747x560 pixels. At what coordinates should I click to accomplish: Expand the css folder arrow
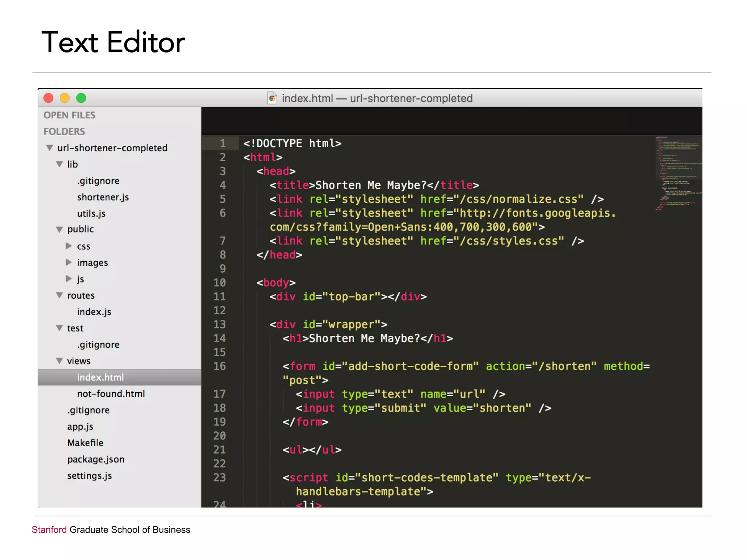[69, 246]
